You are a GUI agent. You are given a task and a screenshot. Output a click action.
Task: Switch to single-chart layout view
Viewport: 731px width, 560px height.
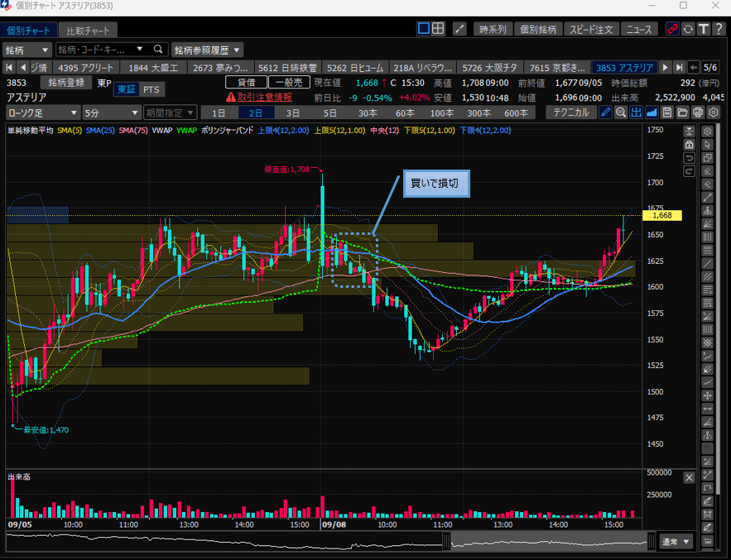tap(423, 29)
